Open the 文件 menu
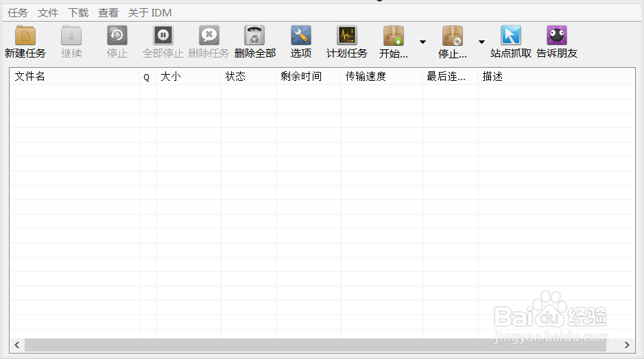Screen dimensions: 644x359 48,13
